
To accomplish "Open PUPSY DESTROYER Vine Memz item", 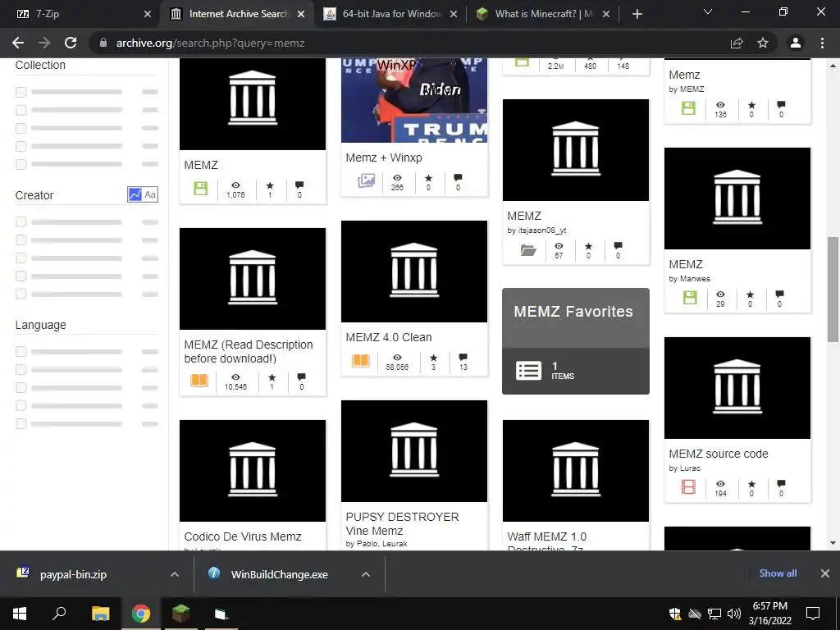I will (x=402, y=524).
